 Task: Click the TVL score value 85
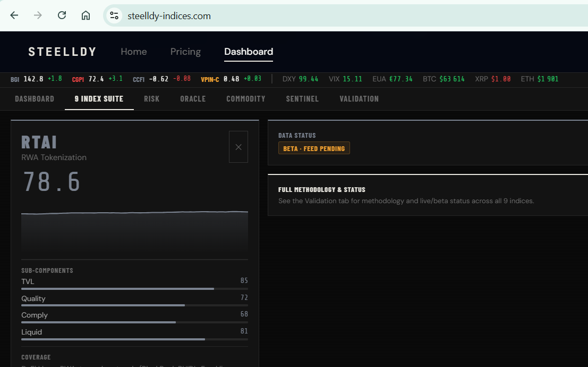pyautogui.click(x=244, y=281)
